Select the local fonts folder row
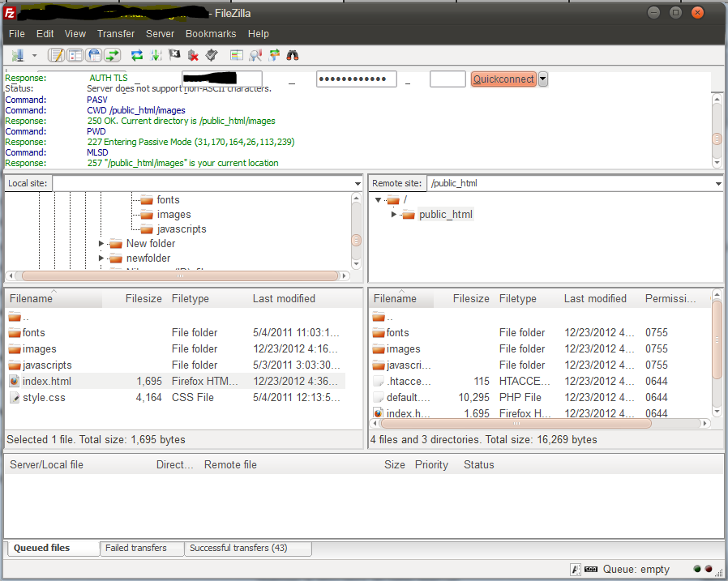The width and height of the screenshot is (728, 581). (x=177, y=333)
